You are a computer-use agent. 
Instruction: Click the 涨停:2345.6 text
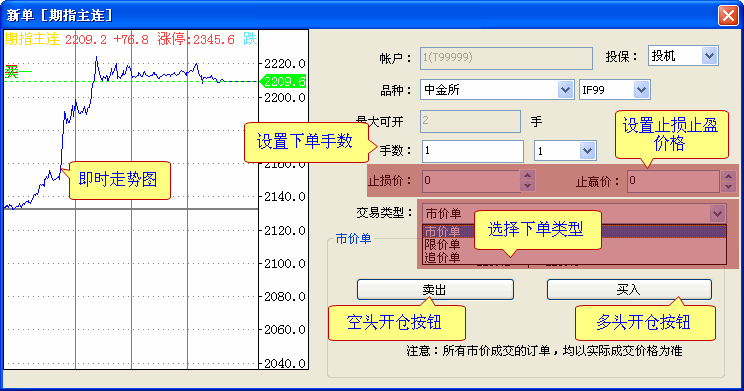click(196, 39)
